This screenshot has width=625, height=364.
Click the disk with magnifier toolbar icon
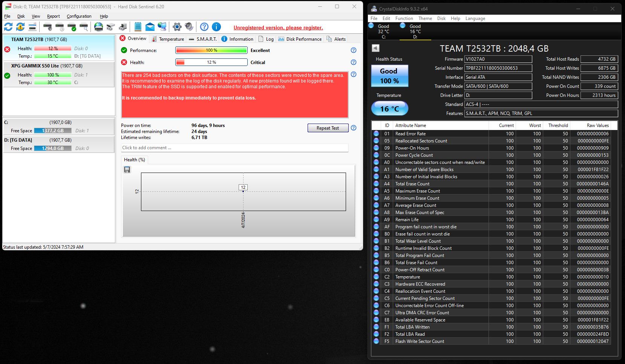pos(84,27)
